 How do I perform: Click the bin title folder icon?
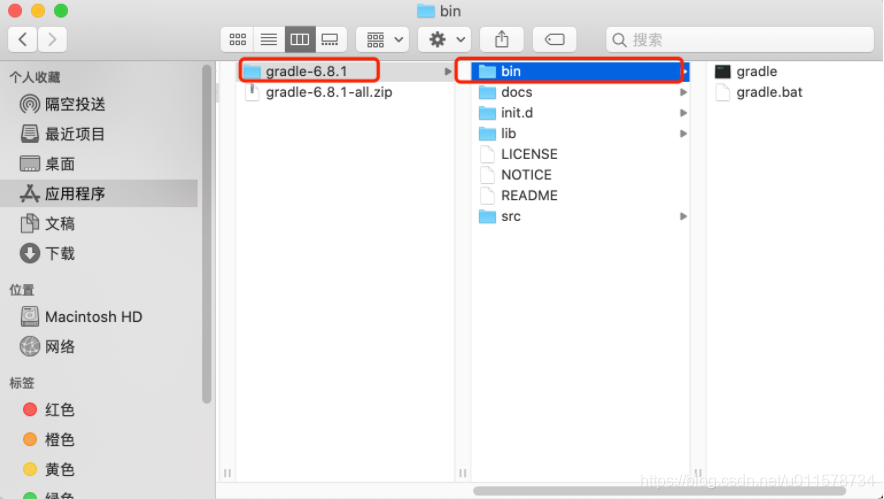pyautogui.click(x=426, y=11)
